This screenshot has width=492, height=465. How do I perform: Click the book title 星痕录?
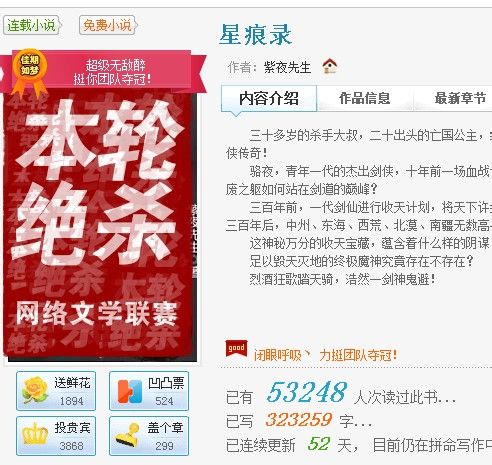click(x=255, y=35)
